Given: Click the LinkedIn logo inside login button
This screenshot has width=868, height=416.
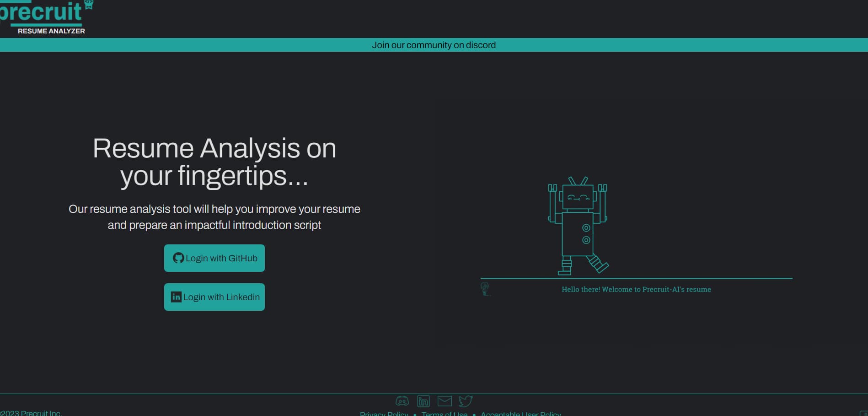Looking at the screenshot, I should click(x=176, y=297).
